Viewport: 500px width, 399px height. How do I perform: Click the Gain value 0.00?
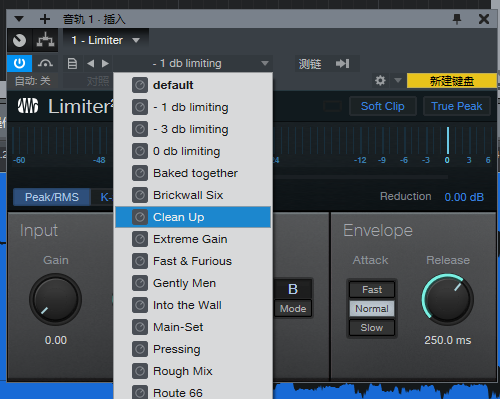[56, 340]
